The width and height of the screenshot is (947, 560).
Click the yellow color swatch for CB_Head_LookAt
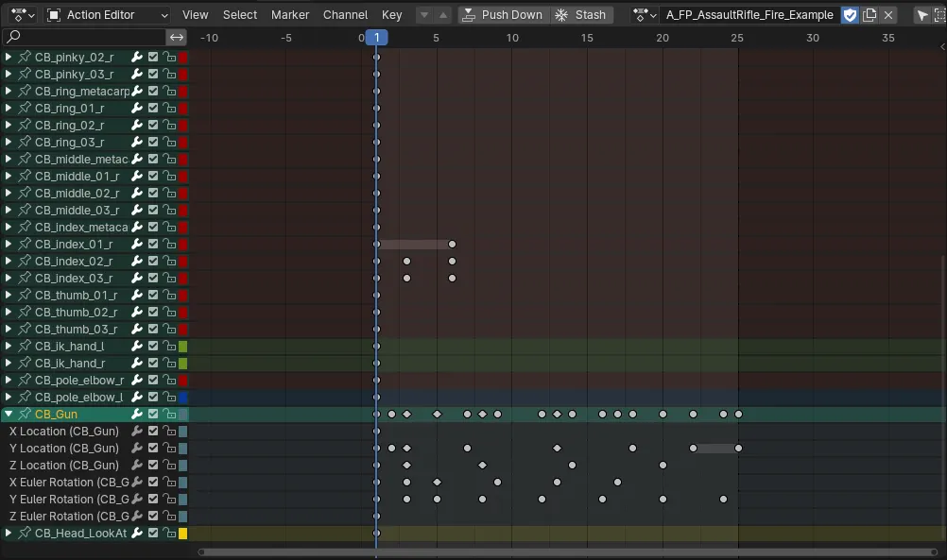[183, 534]
